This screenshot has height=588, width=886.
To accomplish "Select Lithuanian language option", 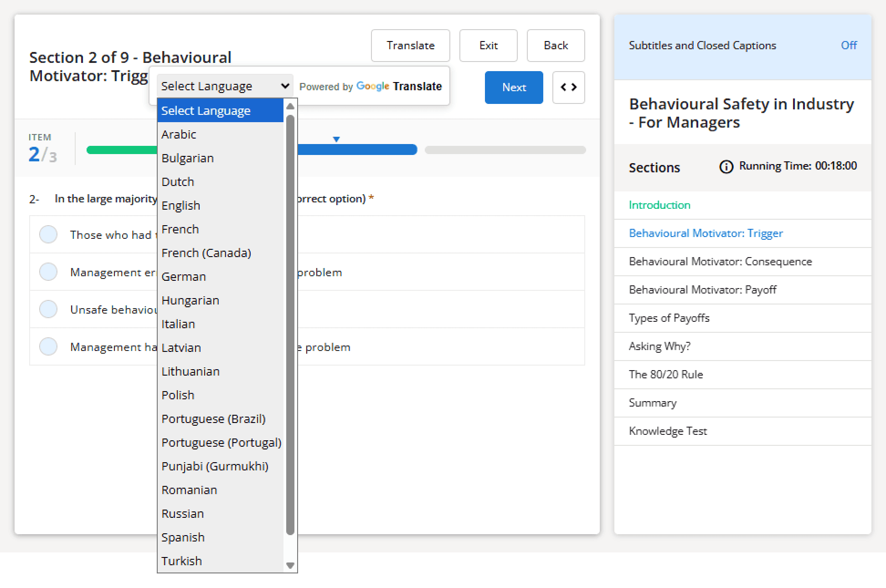I will (x=221, y=371).
